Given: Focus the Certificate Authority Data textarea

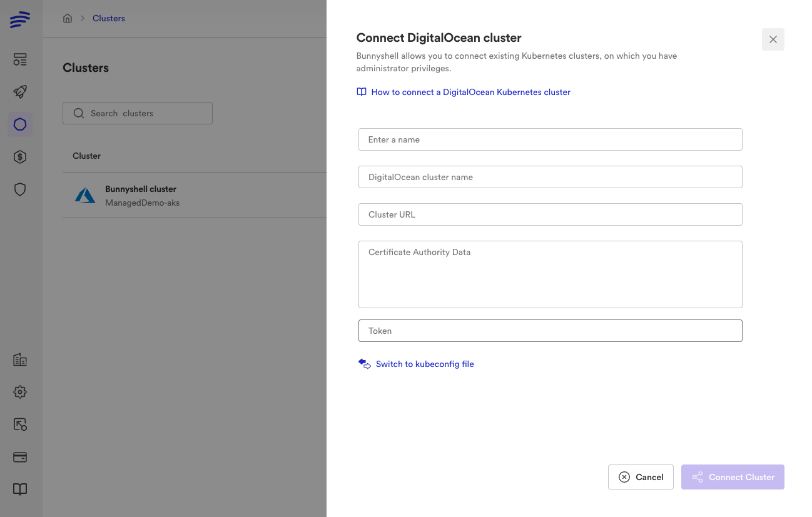Looking at the screenshot, I should click(x=551, y=274).
